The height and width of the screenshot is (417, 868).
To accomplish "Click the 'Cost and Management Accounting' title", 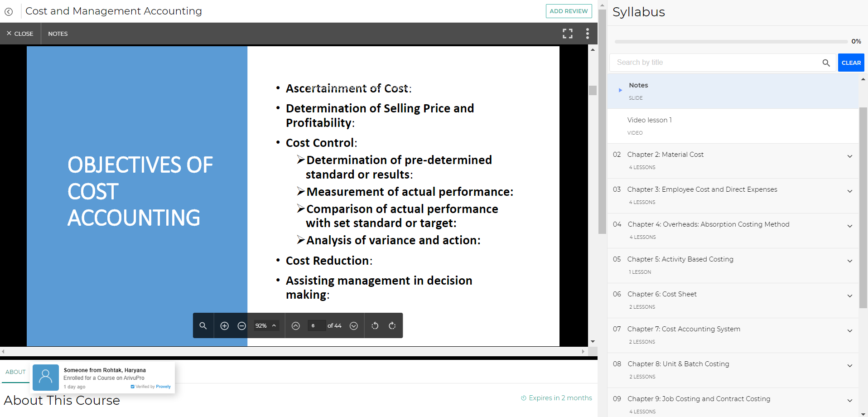I will pos(114,11).
